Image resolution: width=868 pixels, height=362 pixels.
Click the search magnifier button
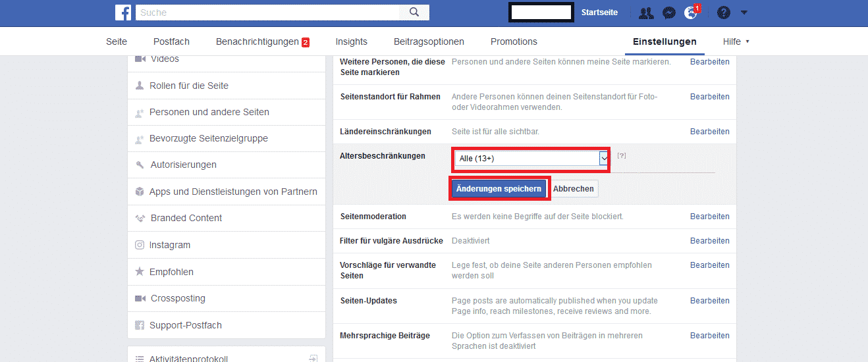414,12
